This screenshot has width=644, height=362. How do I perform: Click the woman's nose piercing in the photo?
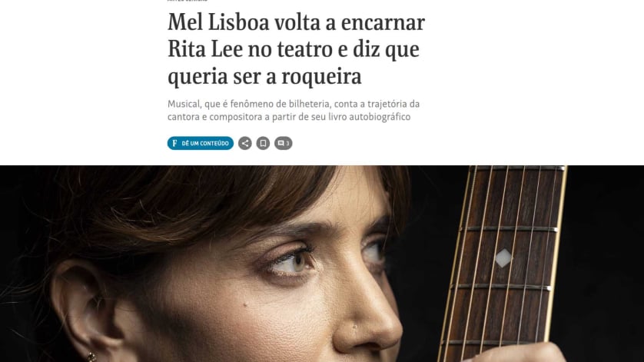click(354, 327)
